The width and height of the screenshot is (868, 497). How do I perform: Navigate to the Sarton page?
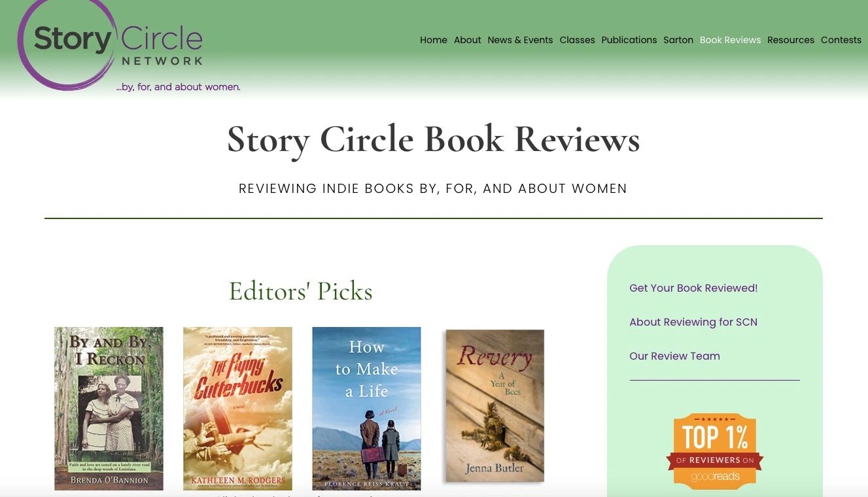(678, 40)
